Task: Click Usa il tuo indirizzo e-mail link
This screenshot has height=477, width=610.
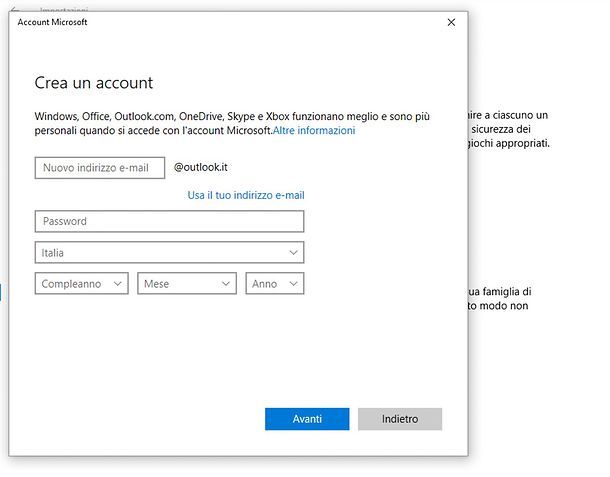Action: [x=246, y=195]
